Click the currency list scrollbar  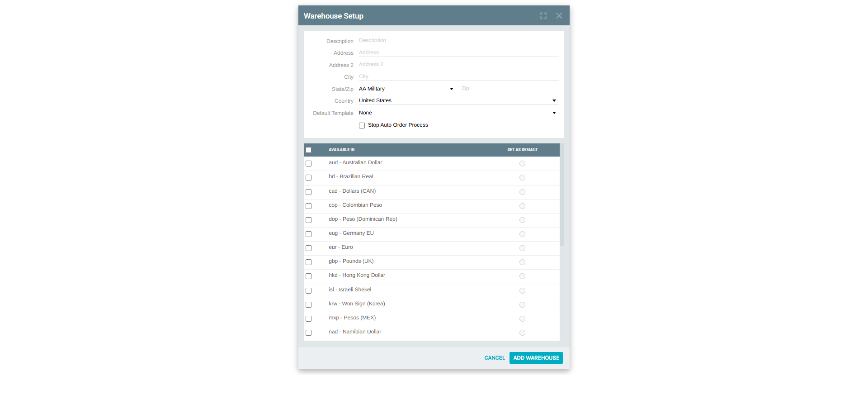click(562, 195)
